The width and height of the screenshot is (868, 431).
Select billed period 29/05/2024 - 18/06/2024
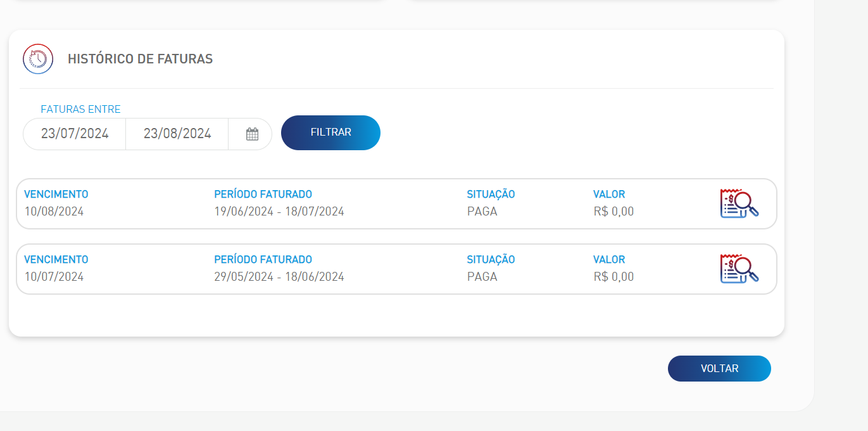point(279,277)
